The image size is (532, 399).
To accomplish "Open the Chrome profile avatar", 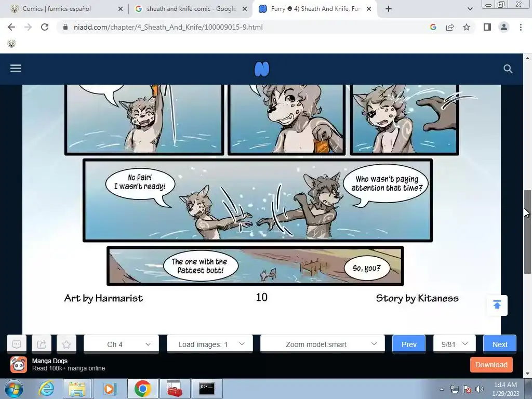I will click(504, 27).
